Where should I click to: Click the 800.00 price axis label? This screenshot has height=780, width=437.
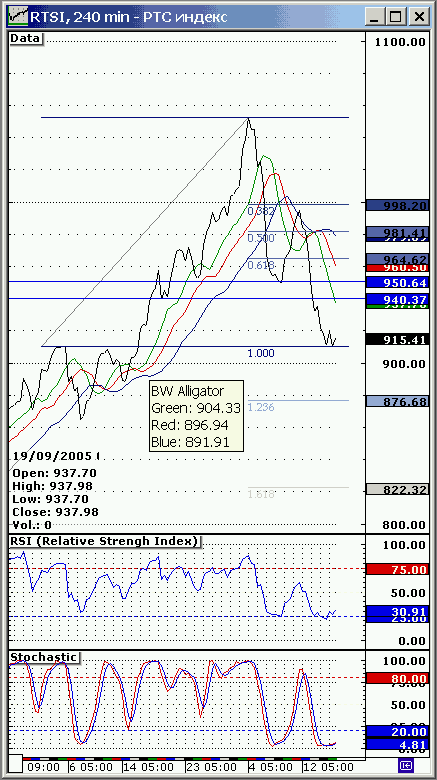pyautogui.click(x=404, y=525)
